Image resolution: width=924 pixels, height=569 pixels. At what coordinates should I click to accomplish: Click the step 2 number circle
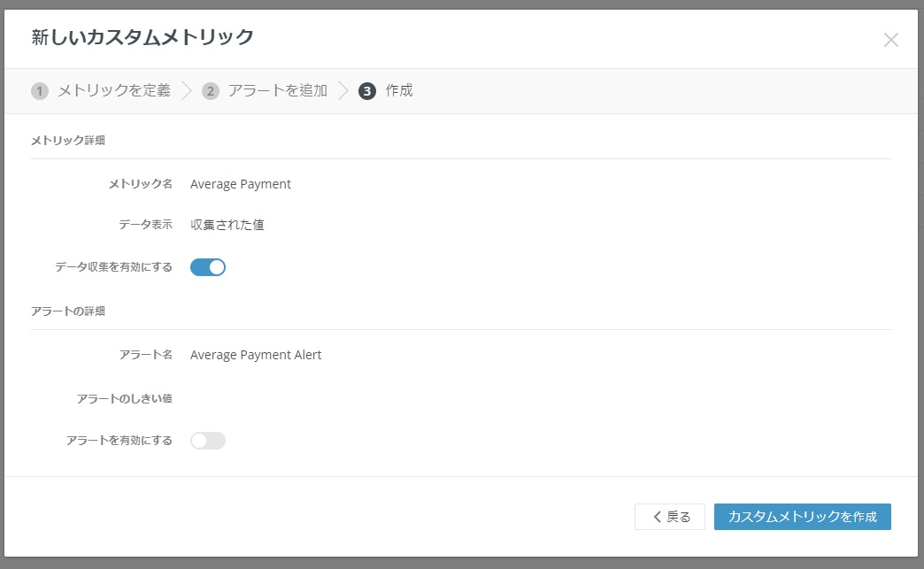(211, 91)
